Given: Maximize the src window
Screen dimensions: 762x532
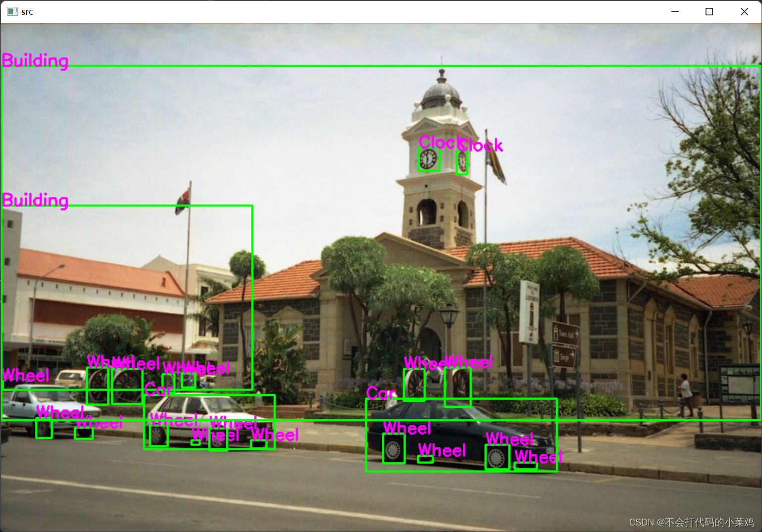Looking at the screenshot, I should click(709, 11).
